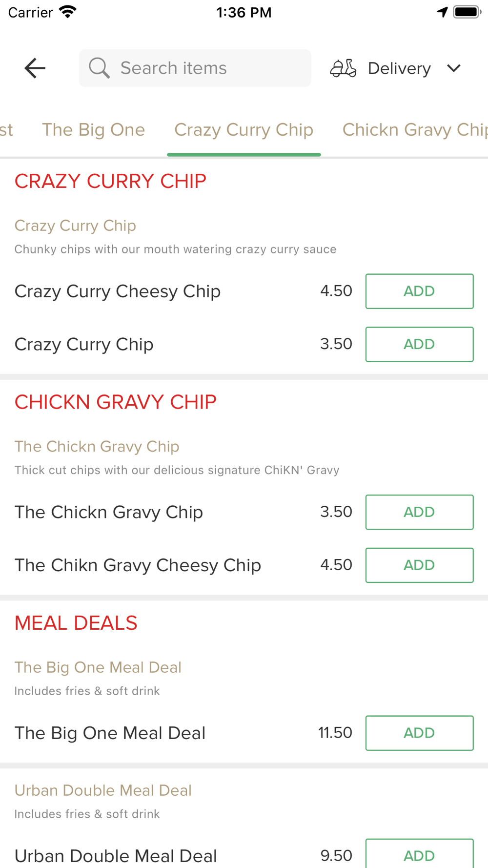The width and height of the screenshot is (488, 868).
Task: Open the Delivery order type selector
Action: point(396,68)
